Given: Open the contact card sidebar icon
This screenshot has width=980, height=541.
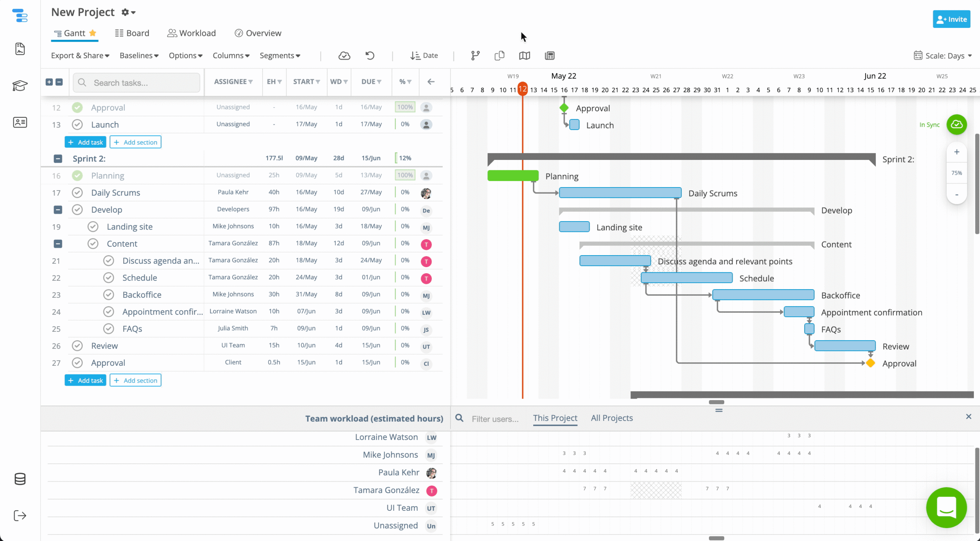Looking at the screenshot, I should pos(20,122).
